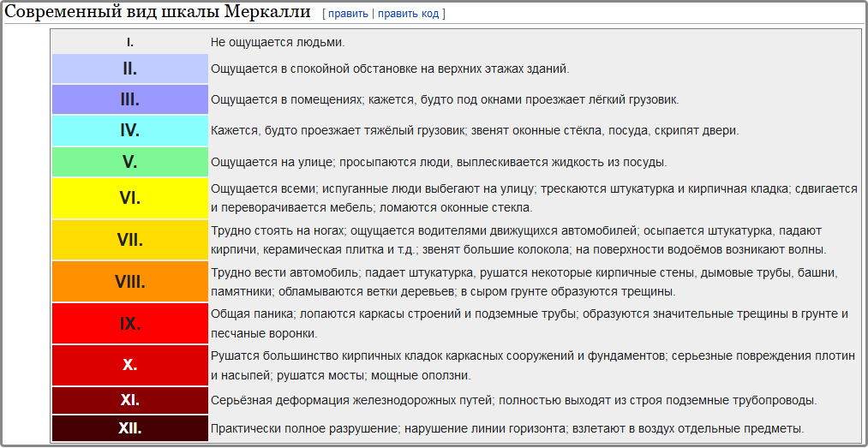Click the orange VIII. intensity cell

pos(130,282)
